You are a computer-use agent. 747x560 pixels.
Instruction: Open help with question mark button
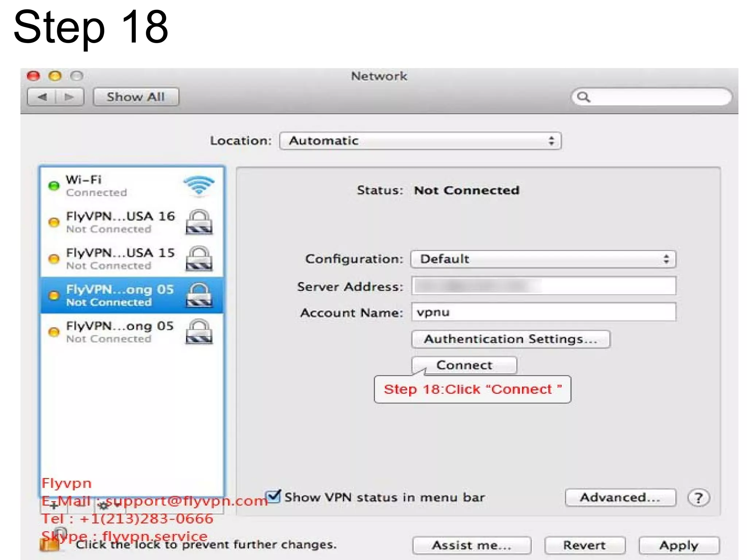(x=698, y=498)
